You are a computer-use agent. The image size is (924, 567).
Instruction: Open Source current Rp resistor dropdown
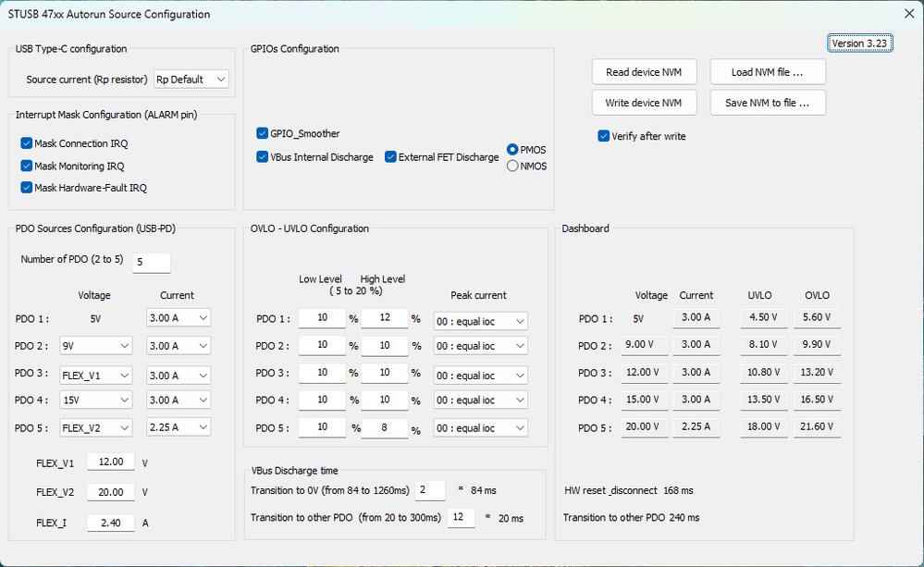coord(191,80)
